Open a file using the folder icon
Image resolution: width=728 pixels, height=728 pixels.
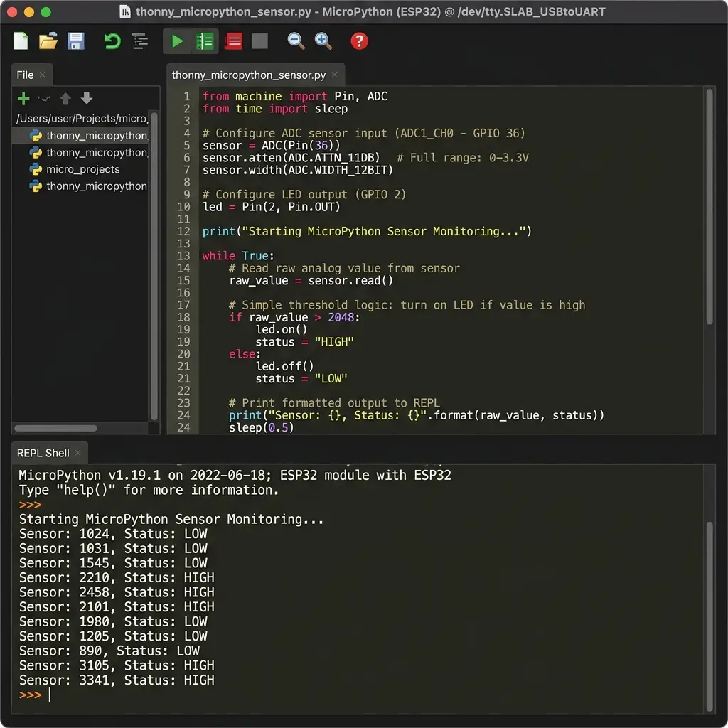[x=48, y=41]
